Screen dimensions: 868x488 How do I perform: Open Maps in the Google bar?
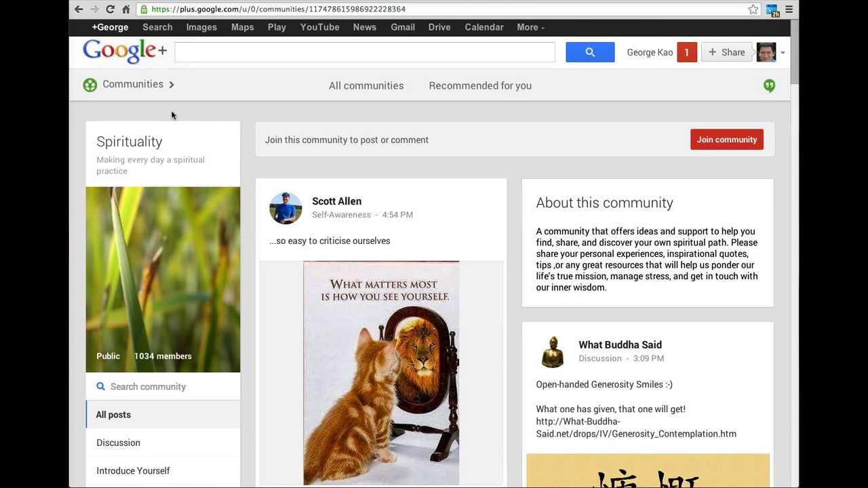pyautogui.click(x=242, y=27)
